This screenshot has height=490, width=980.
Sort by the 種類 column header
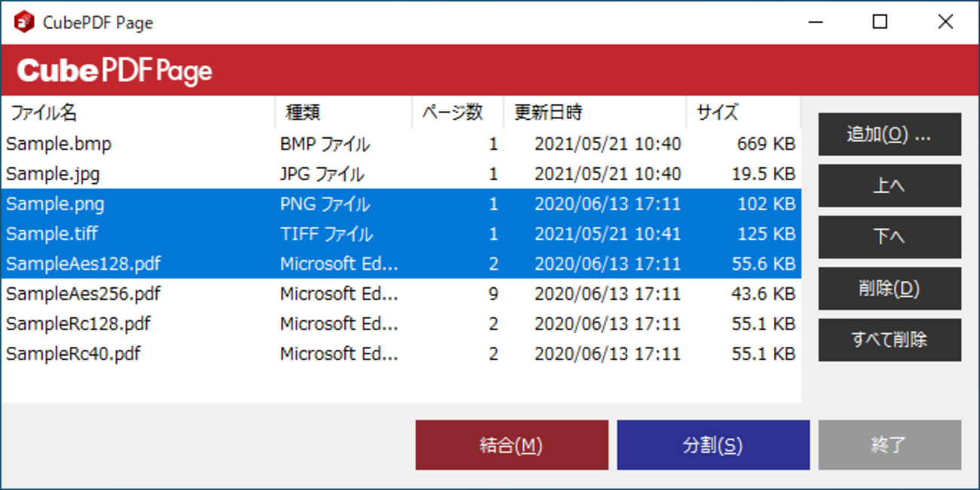coord(344,112)
